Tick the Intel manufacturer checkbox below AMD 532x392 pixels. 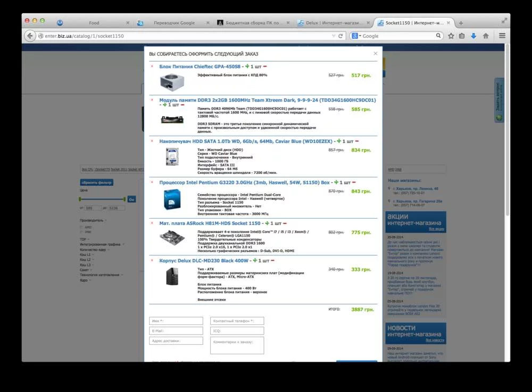point(81,232)
